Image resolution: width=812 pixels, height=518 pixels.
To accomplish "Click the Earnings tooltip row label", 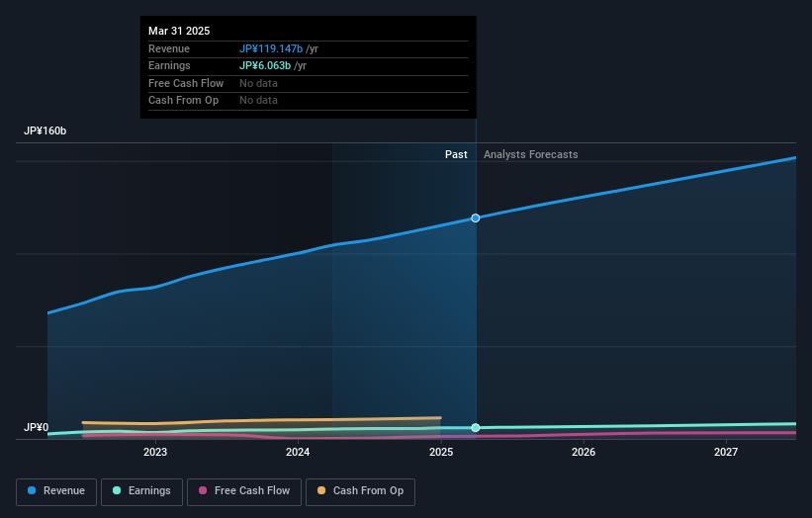I will click(x=169, y=65).
